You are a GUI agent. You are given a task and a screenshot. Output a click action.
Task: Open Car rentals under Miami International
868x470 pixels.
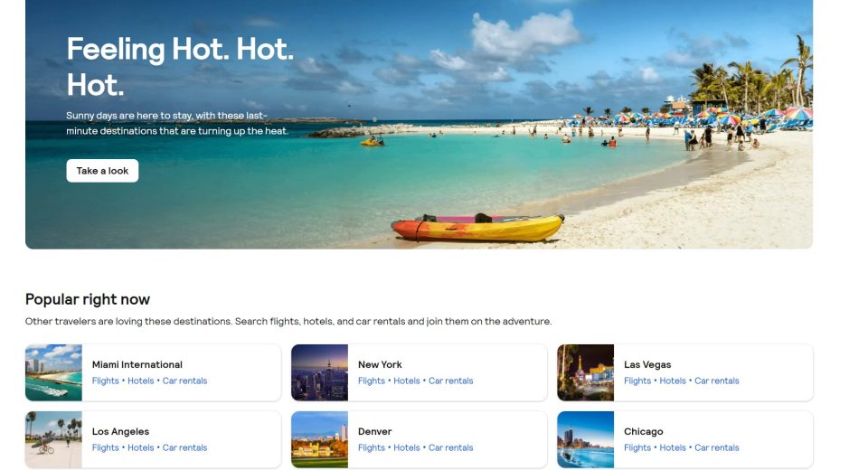[x=184, y=381]
